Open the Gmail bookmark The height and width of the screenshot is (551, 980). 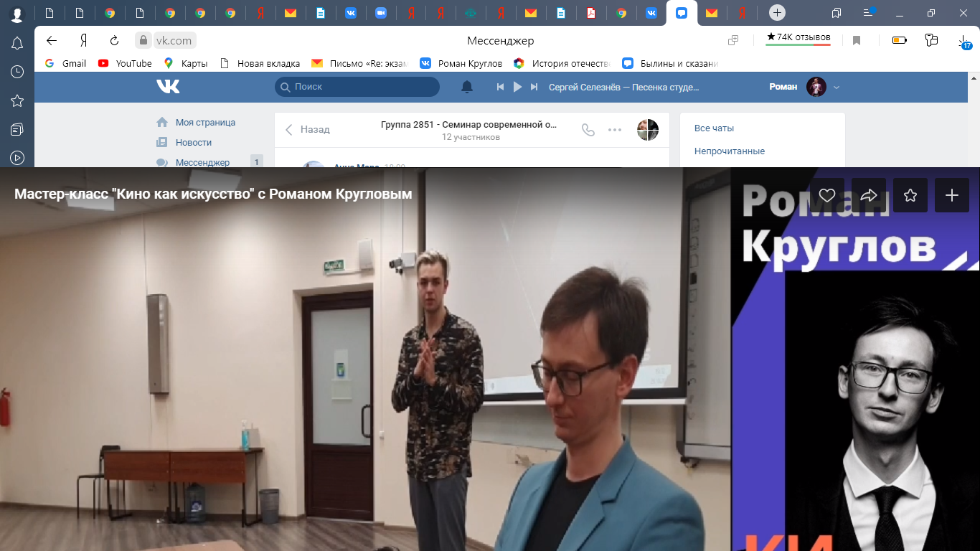(x=66, y=63)
